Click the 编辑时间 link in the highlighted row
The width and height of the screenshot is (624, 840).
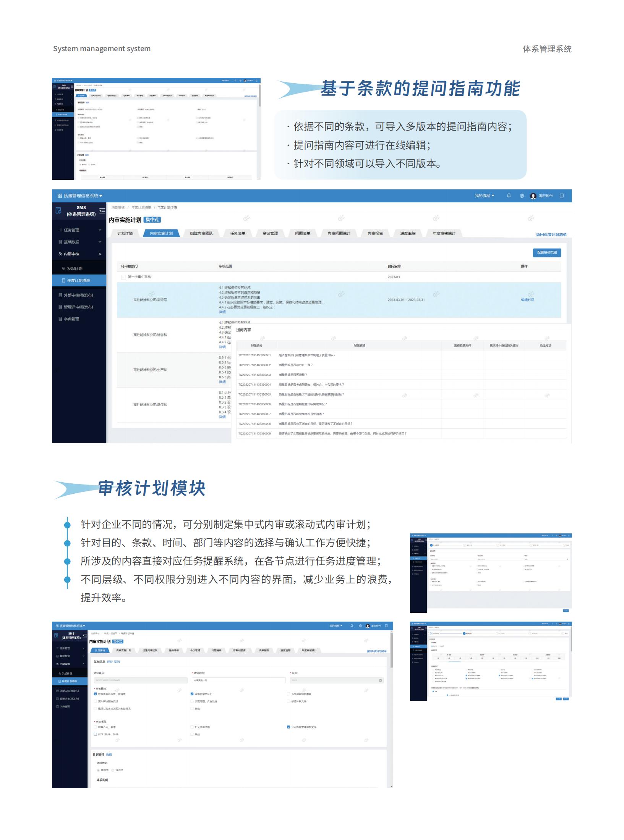527,300
